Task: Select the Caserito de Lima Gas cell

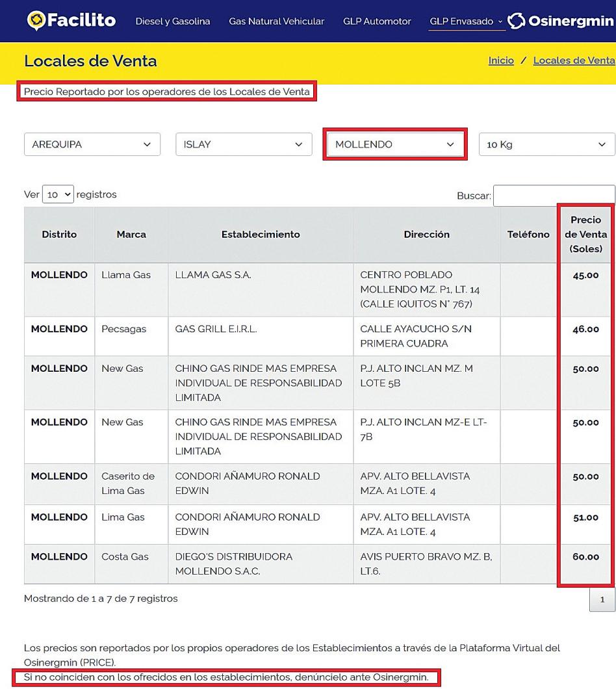Action: (x=131, y=484)
